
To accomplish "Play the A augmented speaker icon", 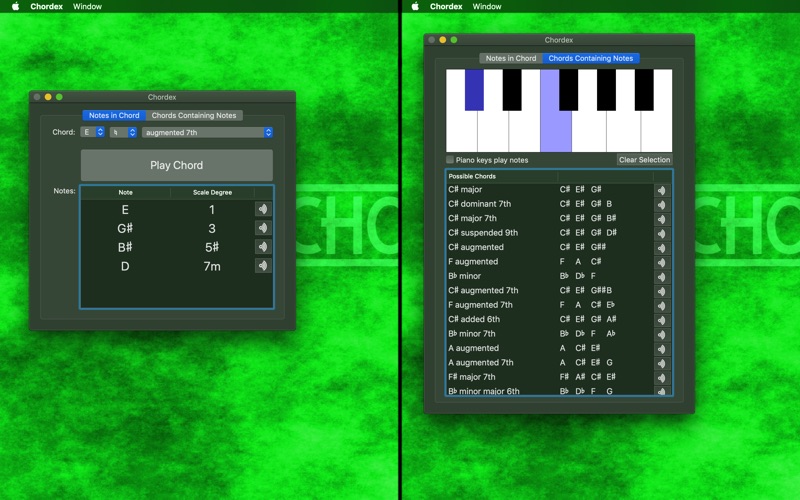I will [x=662, y=349].
